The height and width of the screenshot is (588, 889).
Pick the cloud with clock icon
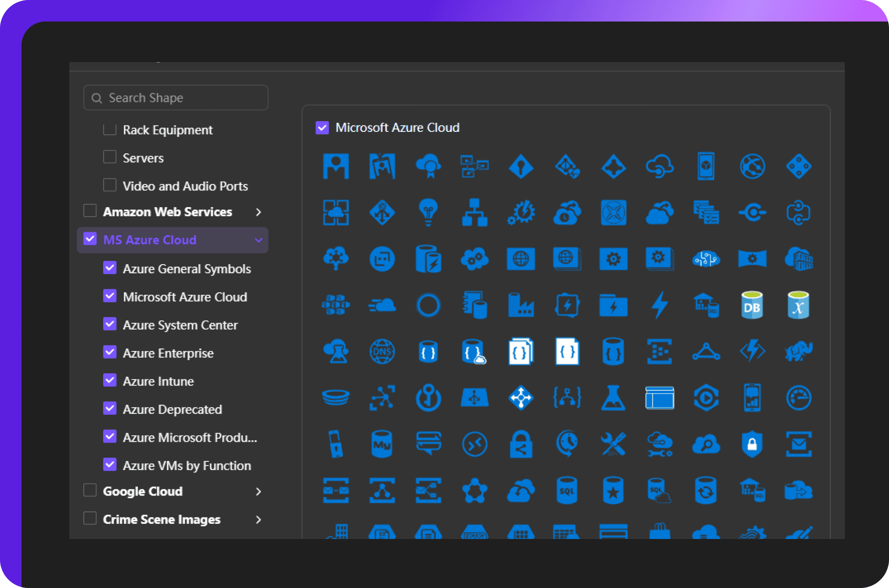click(567, 212)
